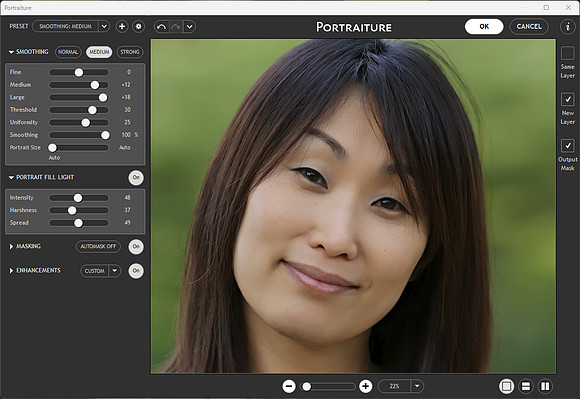The image size is (580, 399).
Task: Adjust the Large smoothing slider
Action: click(79, 98)
